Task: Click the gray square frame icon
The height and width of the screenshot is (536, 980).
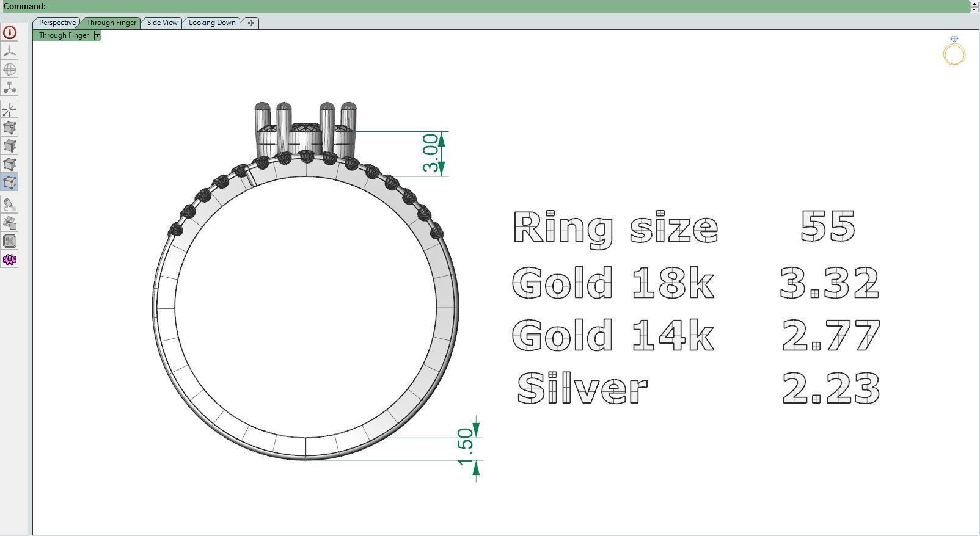Action: tap(10, 241)
